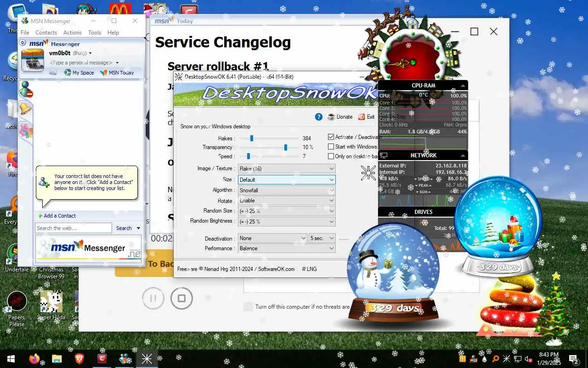
Task: Open My Space in MSN Messenger
Action: click(x=79, y=73)
